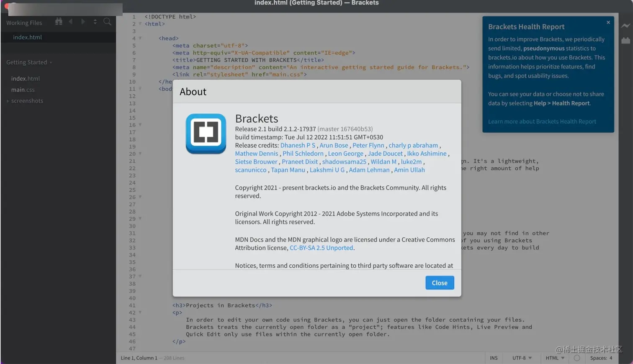Screen dimensions: 633x364
Task: Click the h3 Projects in Brackets code line
Action: coord(222,305)
